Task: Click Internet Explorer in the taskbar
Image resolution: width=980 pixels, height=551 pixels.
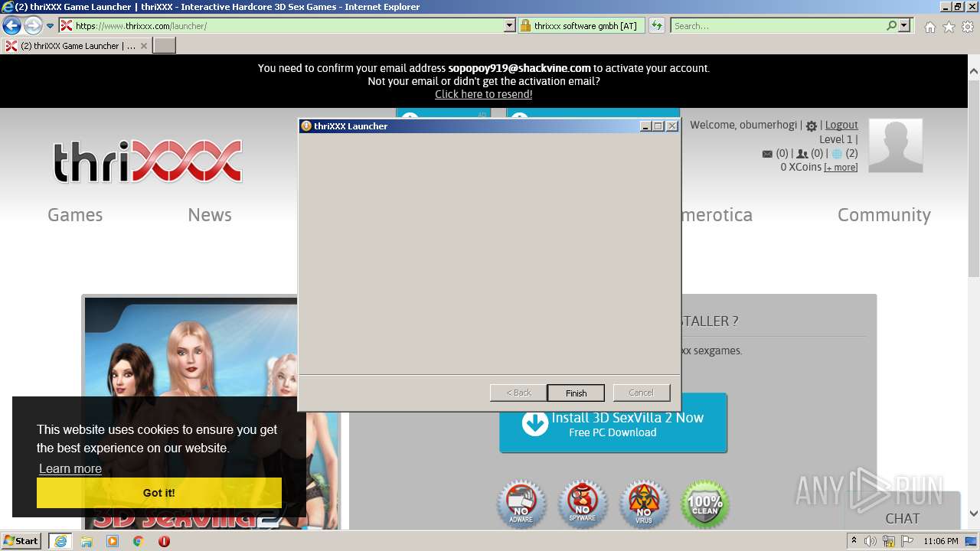Action: 60,541
